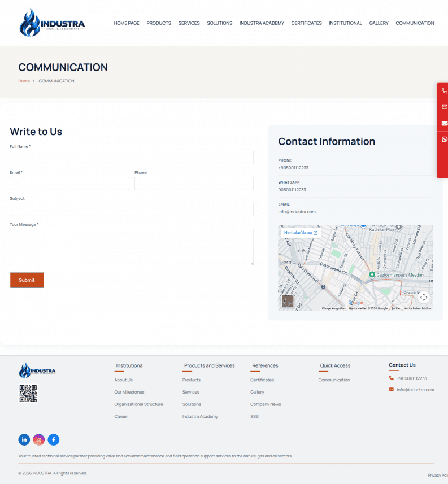This screenshot has height=484, width=448.
Task: Click the Full Name input field
Action: (132, 158)
